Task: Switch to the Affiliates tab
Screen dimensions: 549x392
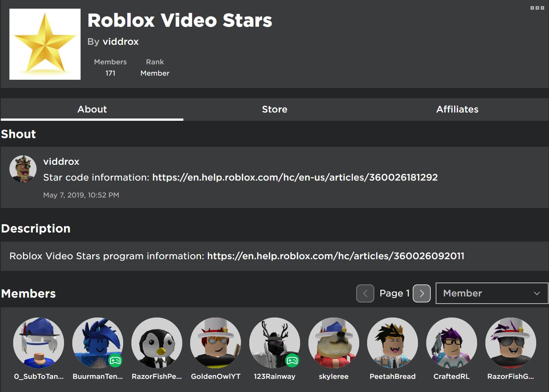Action: (457, 109)
